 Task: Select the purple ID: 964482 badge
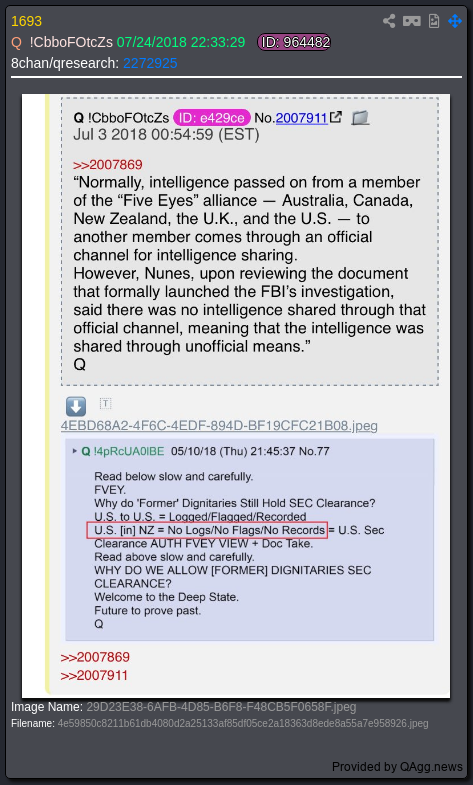pos(294,43)
